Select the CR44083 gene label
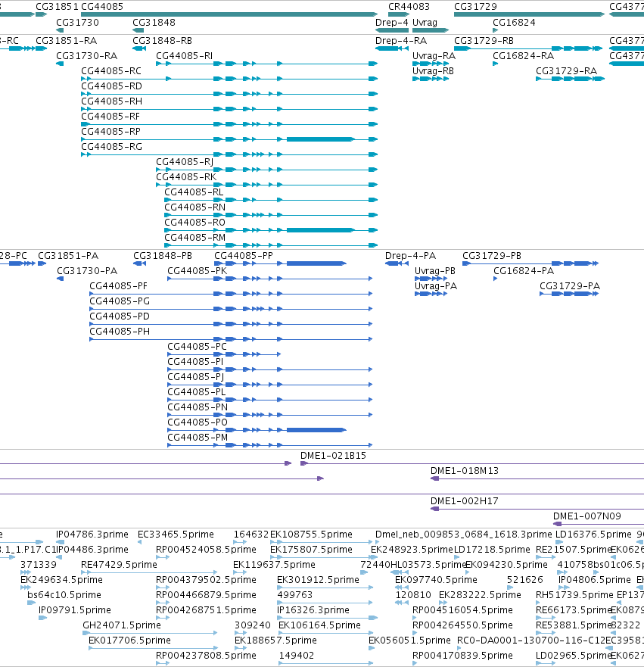The height and width of the screenshot is (667, 644). pyautogui.click(x=409, y=7)
